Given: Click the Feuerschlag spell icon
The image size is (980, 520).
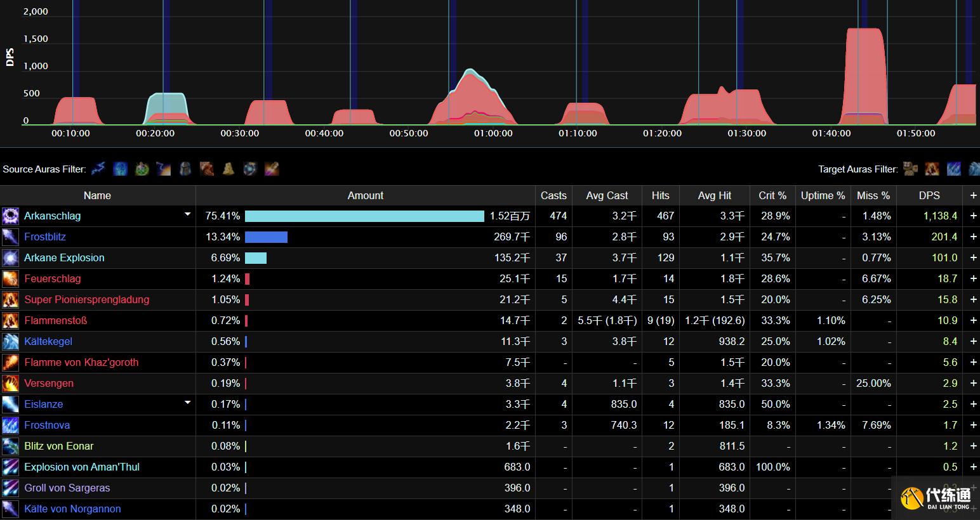Looking at the screenshot, I should 11,279.
